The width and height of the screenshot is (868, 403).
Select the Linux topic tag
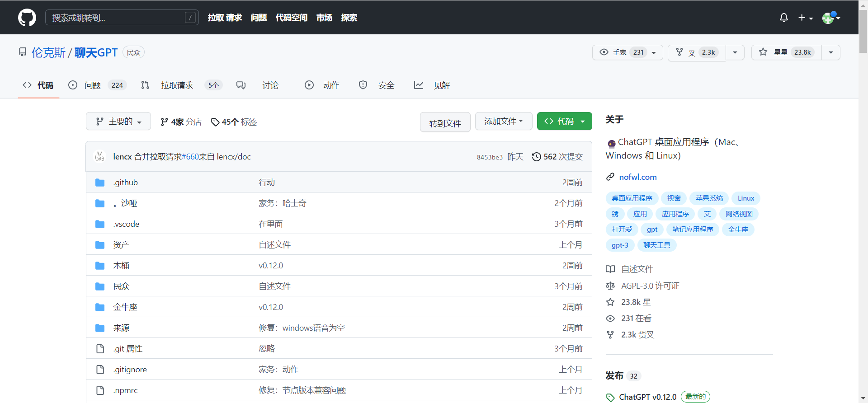pyautogui.click(x=746, y=198)
